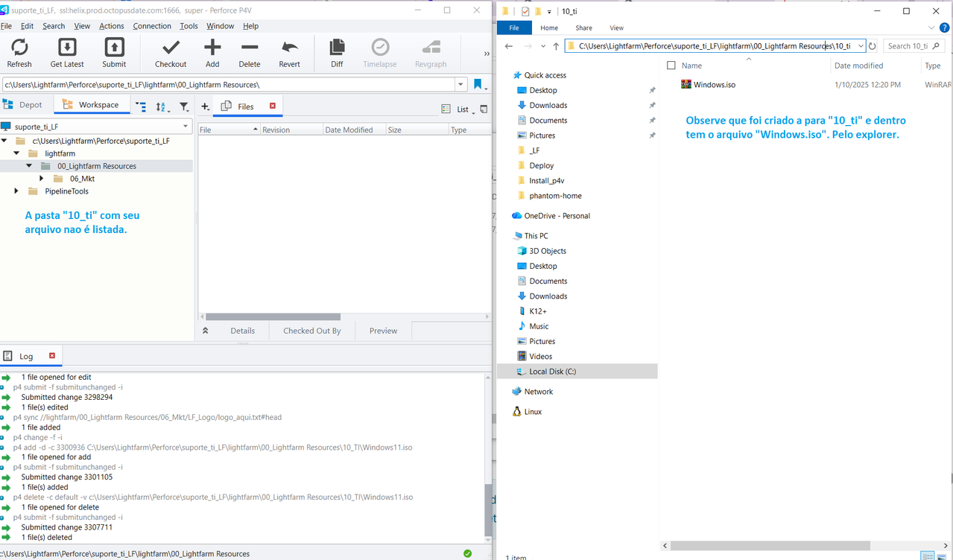Switch to the Workspace tab
This screenshot has height=560, width=953.
pos(91,105)
